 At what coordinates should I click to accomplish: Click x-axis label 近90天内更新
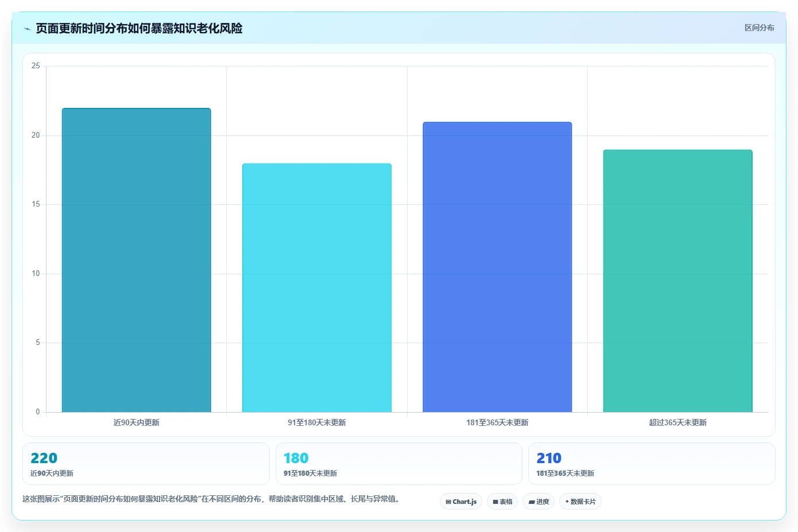[x=137, y=422]
